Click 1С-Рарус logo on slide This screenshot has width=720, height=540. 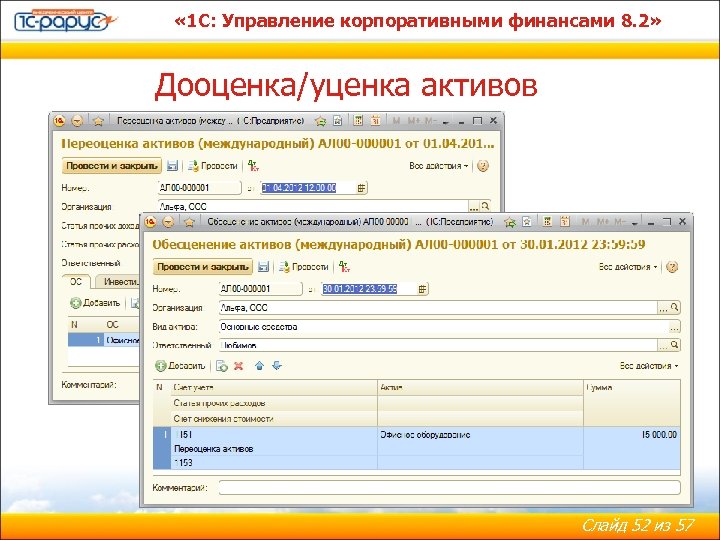pos(65,21)
